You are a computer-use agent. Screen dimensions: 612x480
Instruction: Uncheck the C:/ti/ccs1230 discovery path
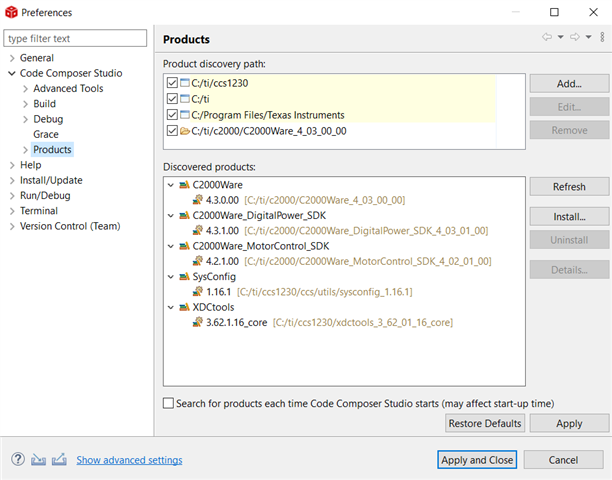(x=173, y=83)
